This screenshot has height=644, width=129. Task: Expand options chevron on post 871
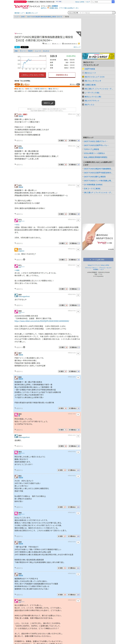click(x=78, y=266)
